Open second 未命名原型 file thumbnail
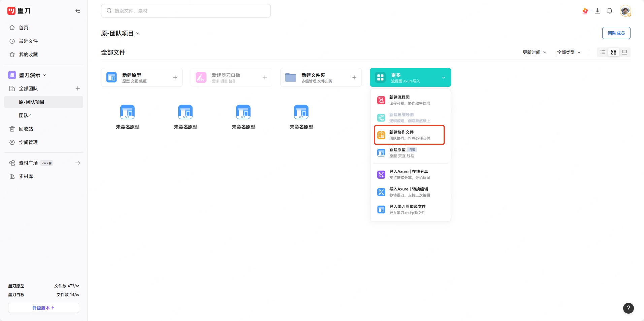This screenshot has width=644, height=321. [185, 112]
